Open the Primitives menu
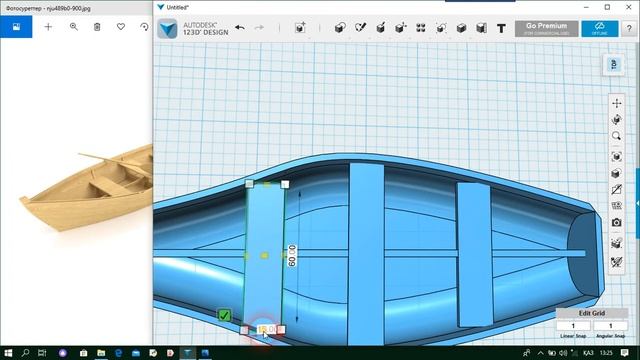The width and height of the screenshot is (640, 360). click(340, 28)
